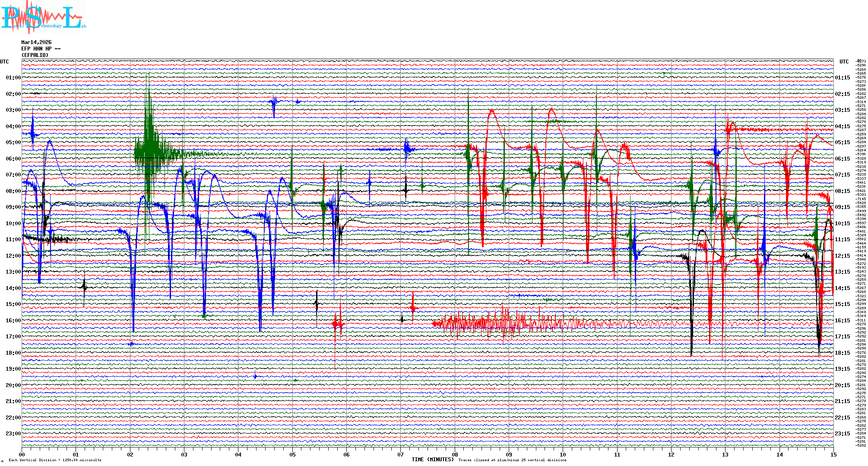Click the left UTC axis header

click(4, 62)
